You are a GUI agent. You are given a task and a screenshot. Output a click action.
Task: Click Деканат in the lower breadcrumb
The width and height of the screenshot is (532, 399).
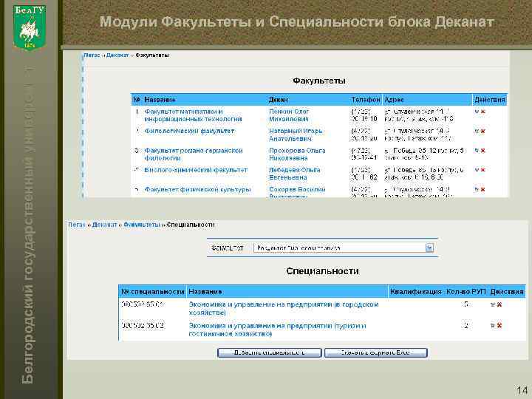tap(104, 225)
